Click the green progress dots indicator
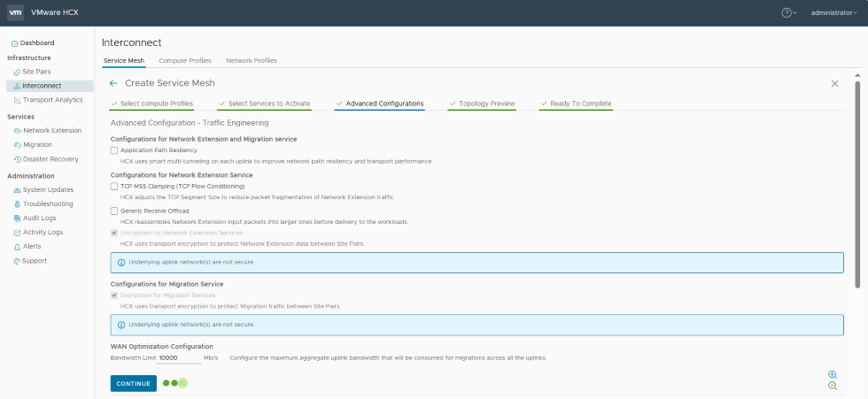The image size is (868, 399). 175,383
